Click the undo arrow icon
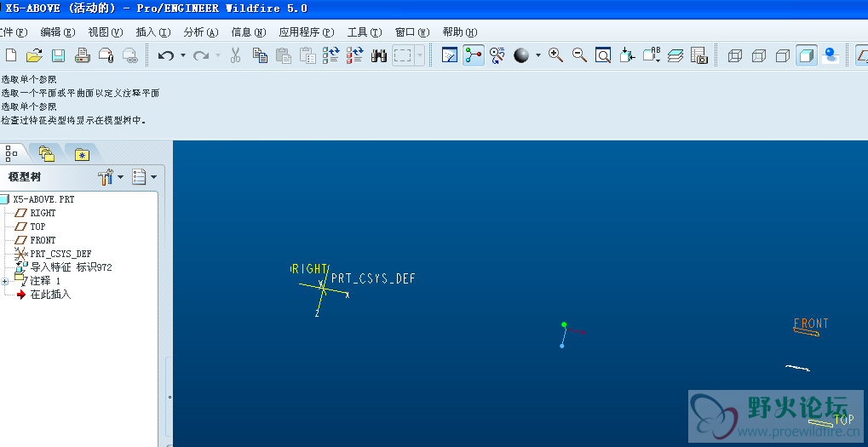The width and height of the screenshot is (868, 447). pyautogui.click(x=165, y=55)
